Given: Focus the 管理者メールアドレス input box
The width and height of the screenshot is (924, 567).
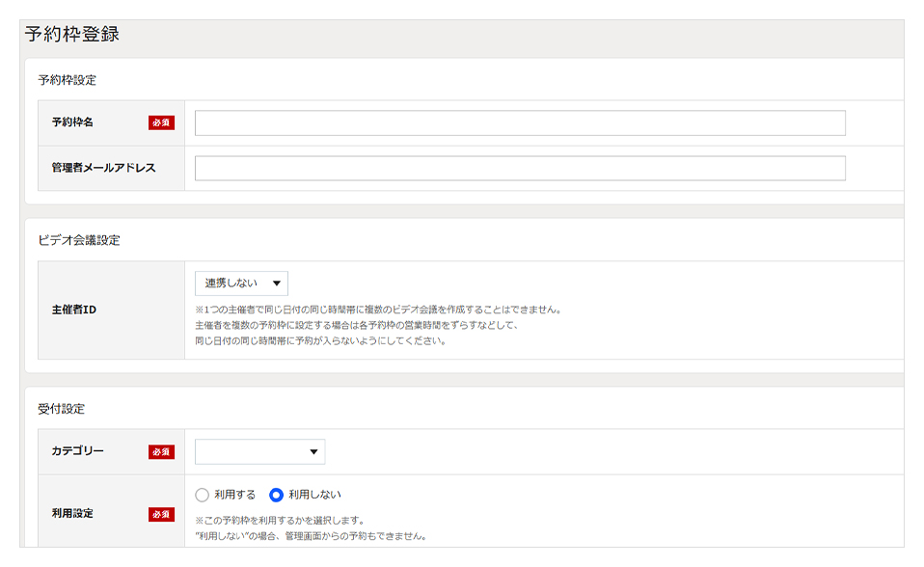Looking at the screenshot, I should 520,168.
